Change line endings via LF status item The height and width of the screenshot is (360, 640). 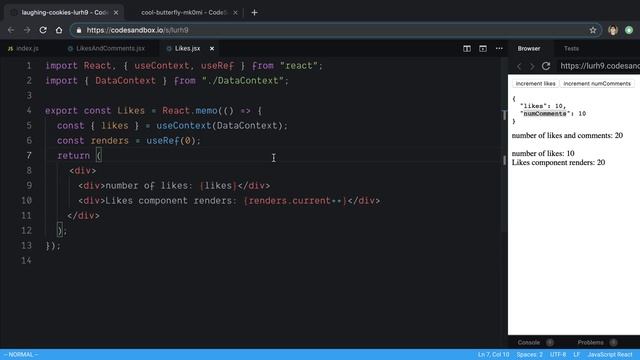[x=576, y=355]
